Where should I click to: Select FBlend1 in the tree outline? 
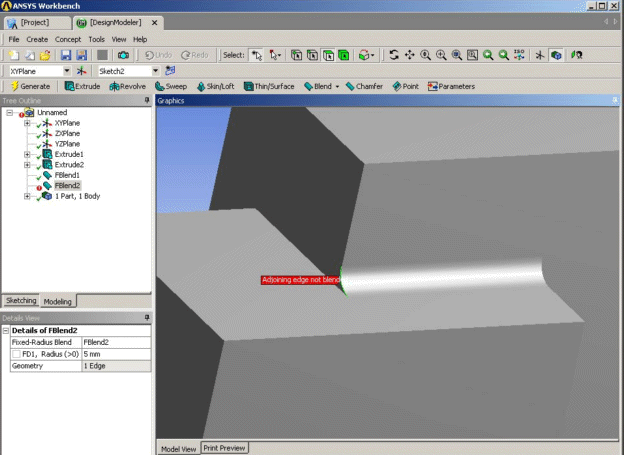(x=67, y=175)
